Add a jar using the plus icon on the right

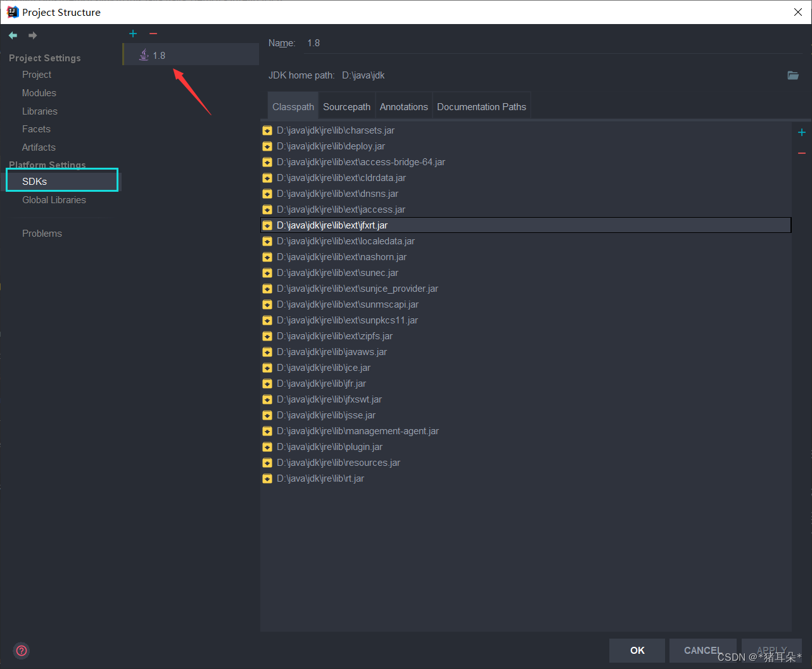(801, 132)
